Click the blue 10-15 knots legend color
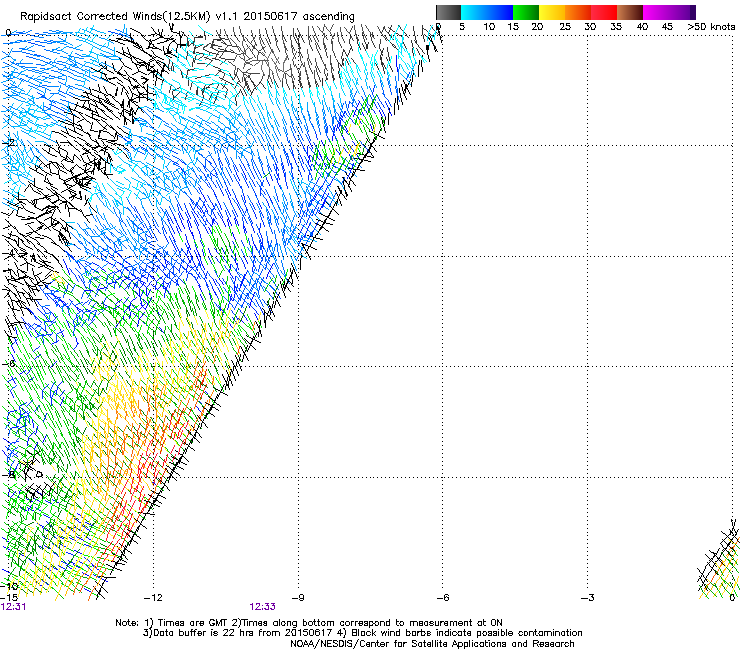Image resolution: width=740 pixels, height=650 pixels. (x=500, y=12)
